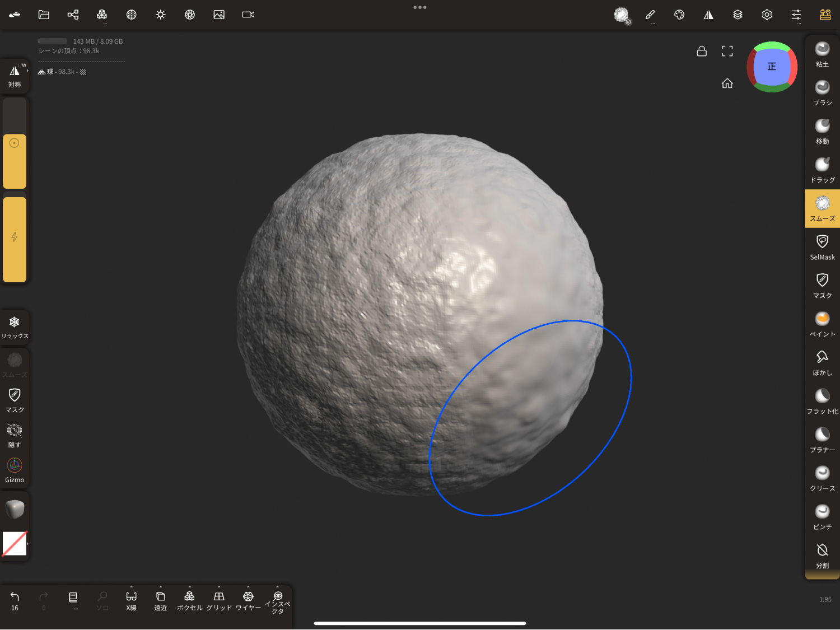Toggle the 対称 (symmetry) button
840x630 pixels.
(15, 76)
